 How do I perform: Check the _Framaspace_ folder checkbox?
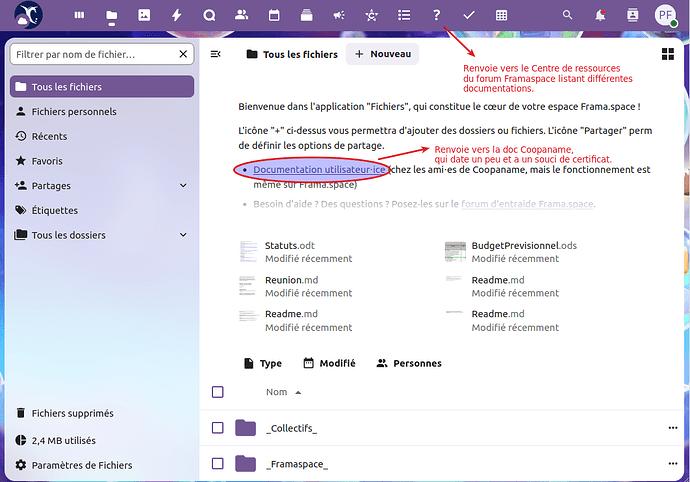pyautogui.click(x=218, y=464)
